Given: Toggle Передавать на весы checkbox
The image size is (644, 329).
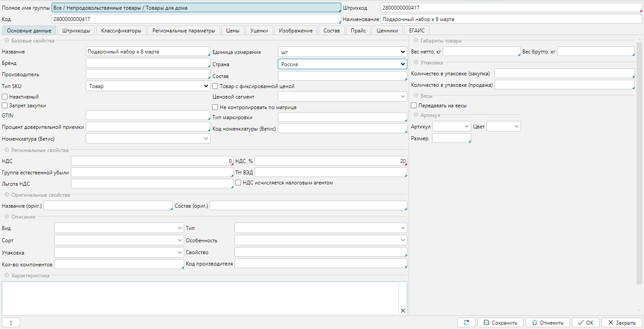Looking at the screenshot, I should 414,106.
